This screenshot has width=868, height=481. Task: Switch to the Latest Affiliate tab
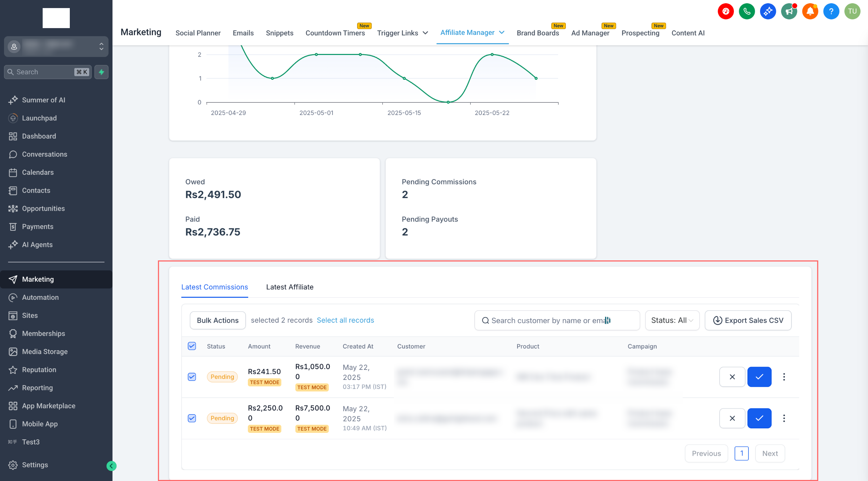[290, 287]
